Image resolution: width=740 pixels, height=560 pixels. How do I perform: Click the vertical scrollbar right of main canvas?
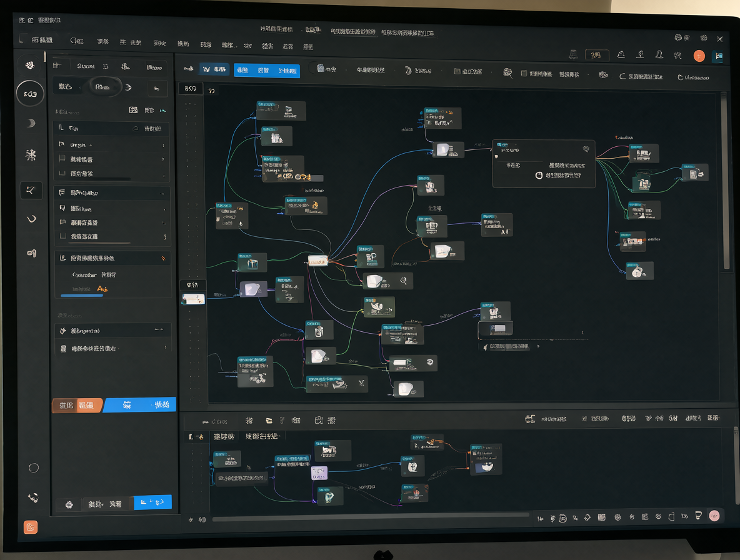pos(727,181)
